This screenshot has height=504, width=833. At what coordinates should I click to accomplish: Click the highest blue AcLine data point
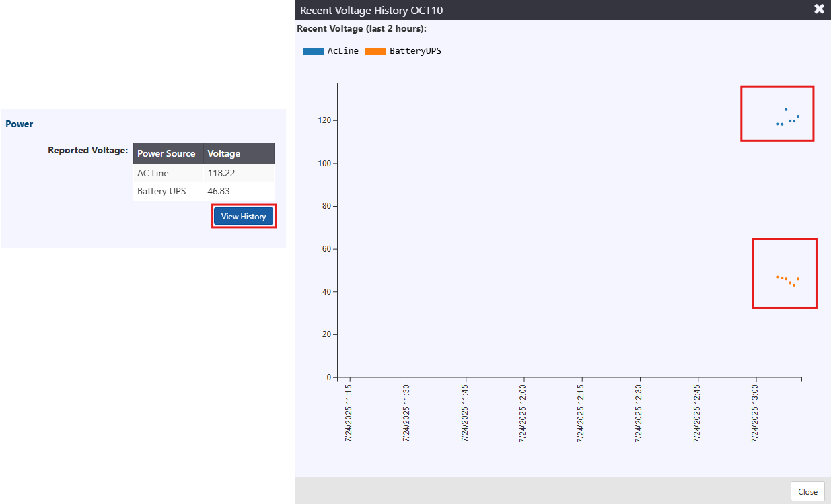pos(786,110)
